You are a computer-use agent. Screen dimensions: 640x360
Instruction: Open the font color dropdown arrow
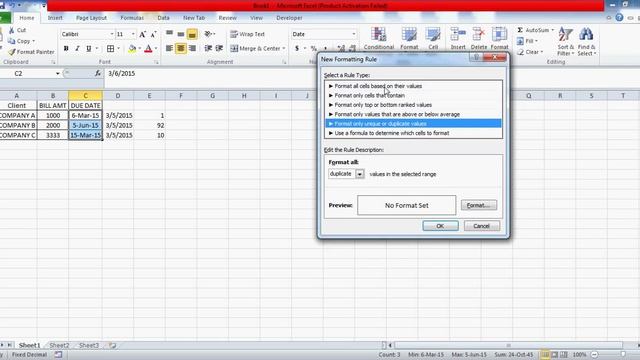pos(156,49)
